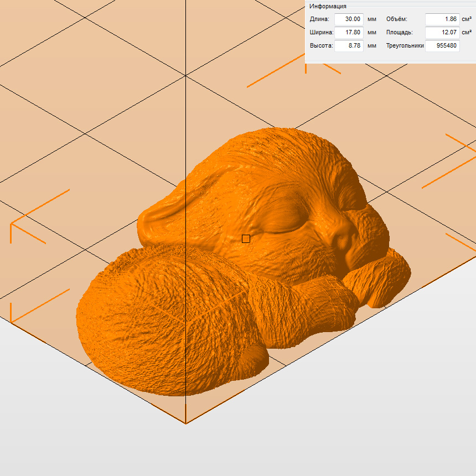The image size is (476, 476).
Task: Click the Площадь label text
Action: pos(399,33)
